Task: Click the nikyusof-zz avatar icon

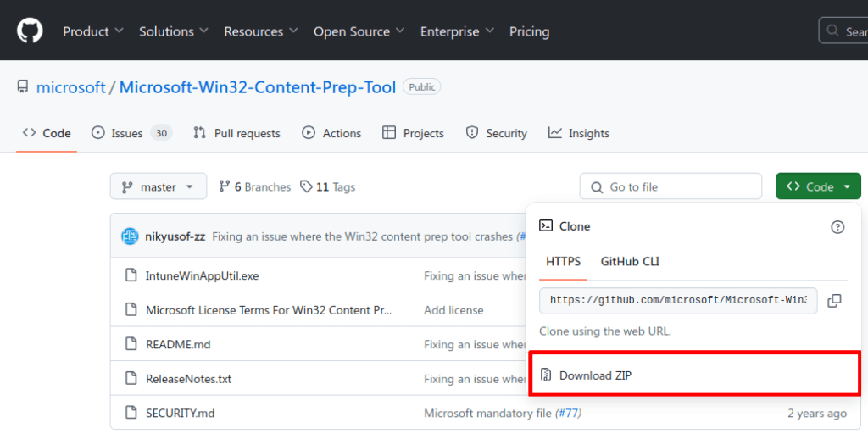Action: pos(130,236)
